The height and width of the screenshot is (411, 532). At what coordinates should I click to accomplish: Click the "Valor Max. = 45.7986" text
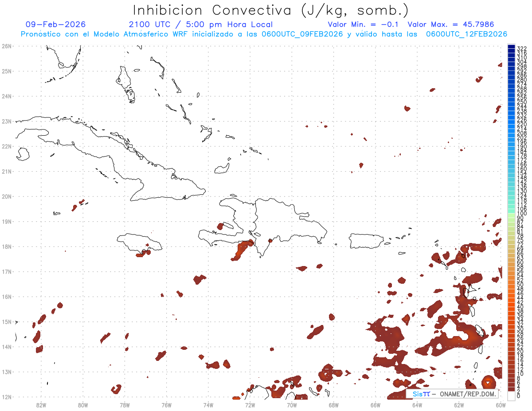(x=451, y=24)
